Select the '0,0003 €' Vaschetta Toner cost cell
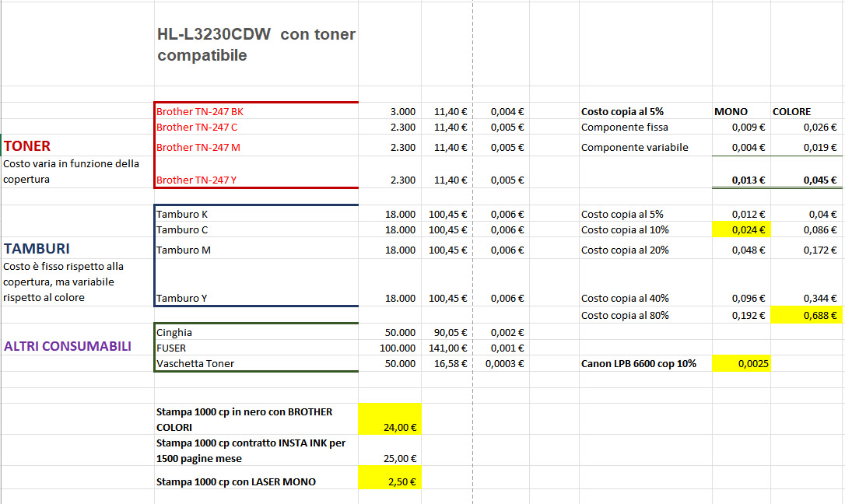Viewport: 845px width, 504px height. [501, 363]
